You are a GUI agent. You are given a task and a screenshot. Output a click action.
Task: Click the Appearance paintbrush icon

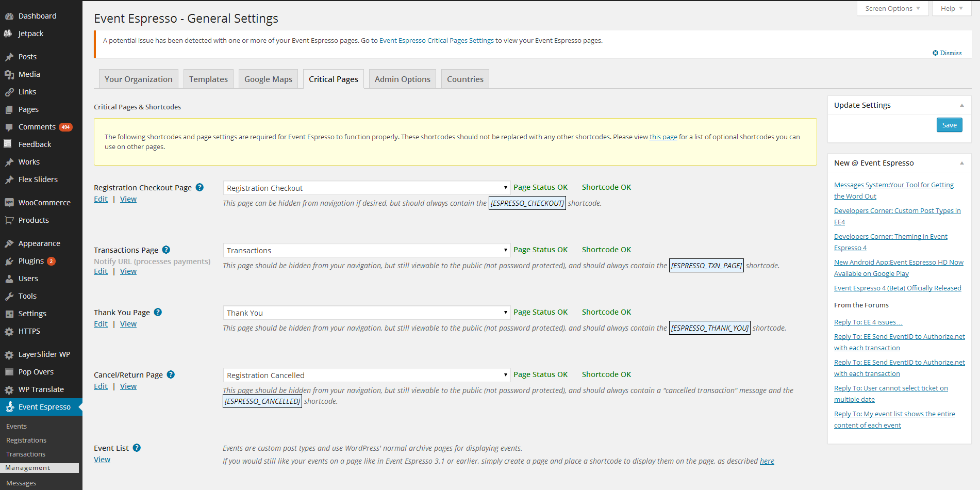[x=9, y=243]
